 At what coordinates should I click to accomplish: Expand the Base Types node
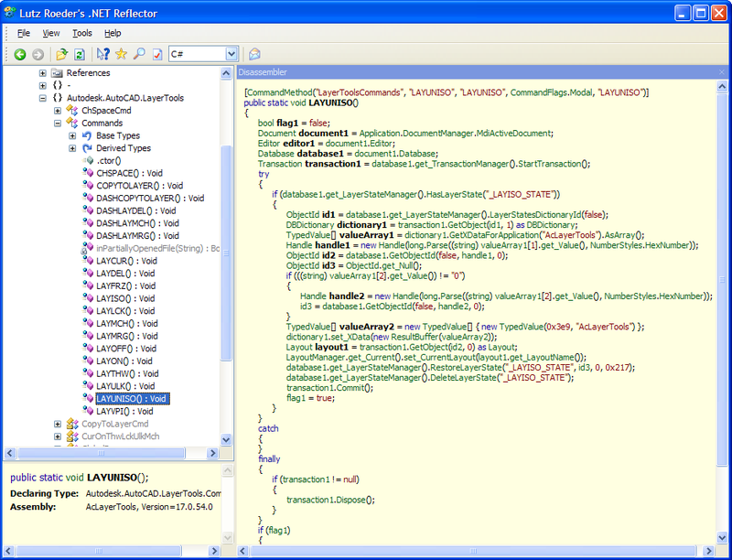click(x=72, y=135)
